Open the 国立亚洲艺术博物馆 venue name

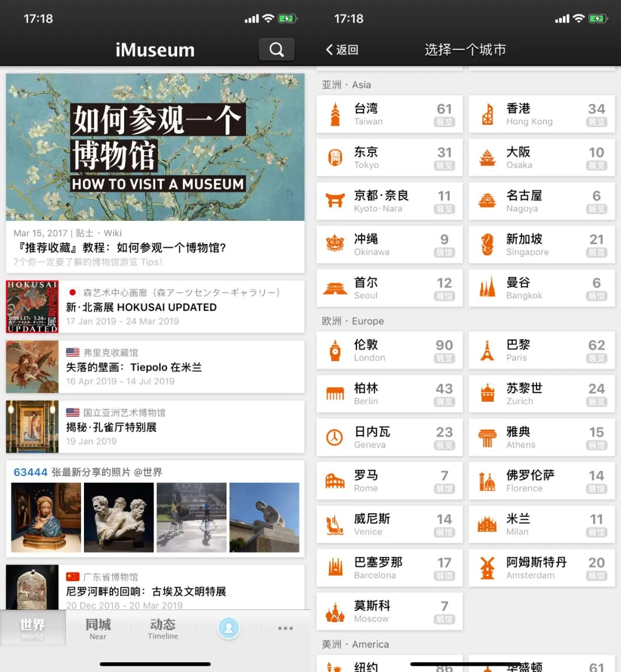coord(124,413)
